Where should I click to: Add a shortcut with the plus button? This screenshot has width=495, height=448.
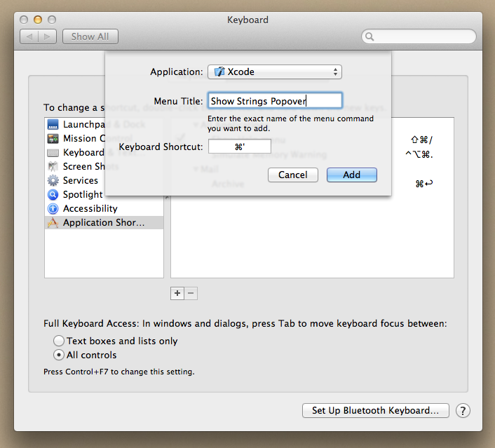click(177, 293)
